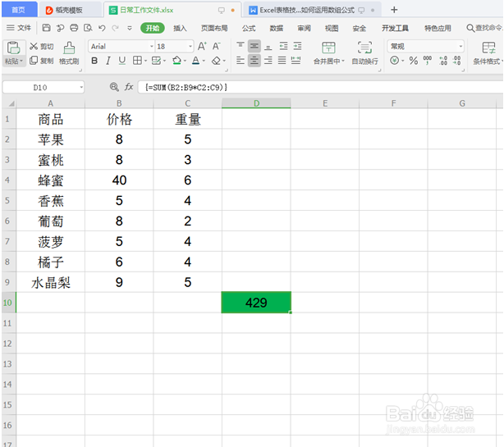The image size is (504, 447).
Task: Toggle Italic formatting
Action: 108,61
